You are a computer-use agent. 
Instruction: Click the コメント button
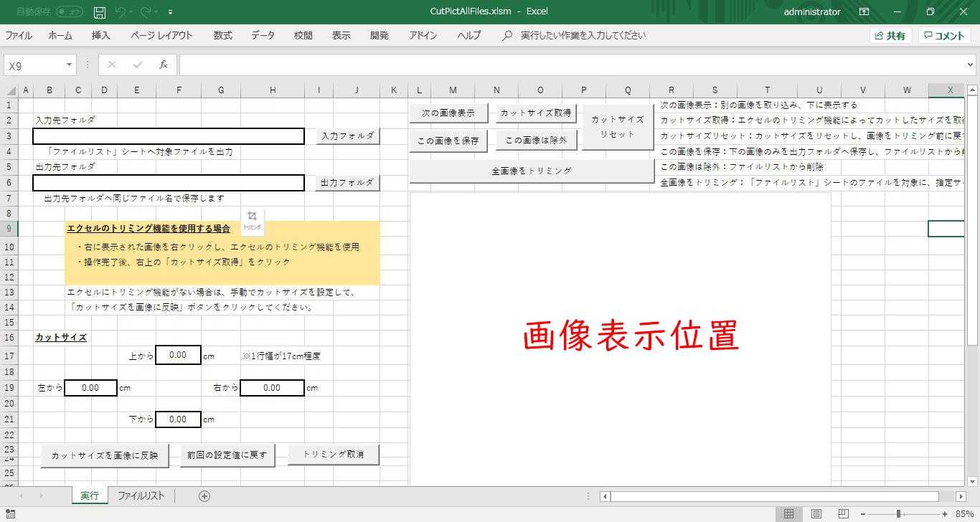click(x=945, y=36)
